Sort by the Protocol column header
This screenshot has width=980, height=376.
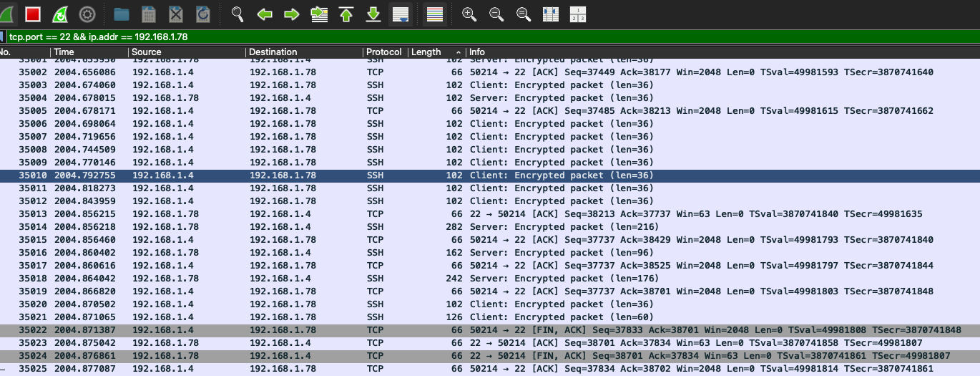coord(386,52)
